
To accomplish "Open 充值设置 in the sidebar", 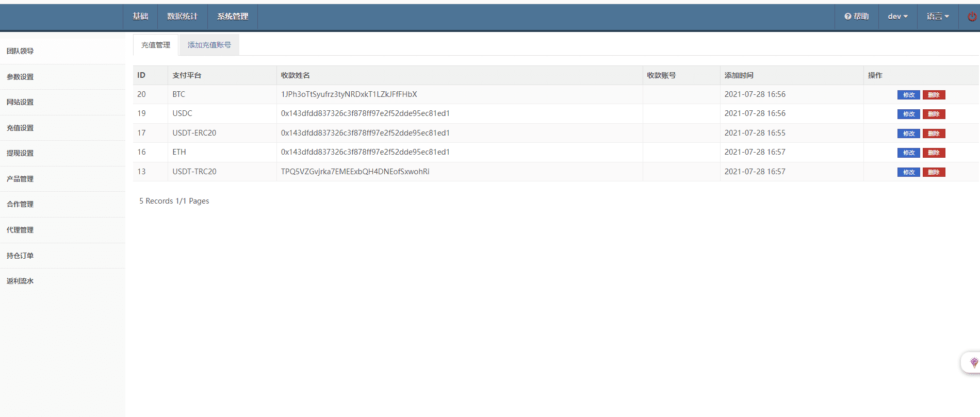I will click(20, 128).
